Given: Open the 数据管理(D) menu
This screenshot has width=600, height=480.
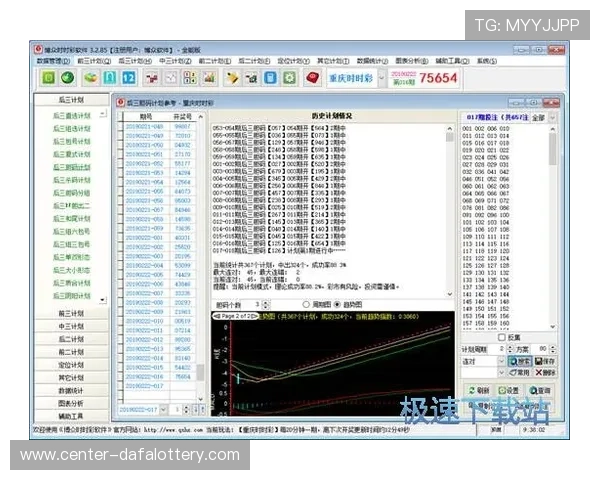Looking at the screenshot, I should point(53,61).
